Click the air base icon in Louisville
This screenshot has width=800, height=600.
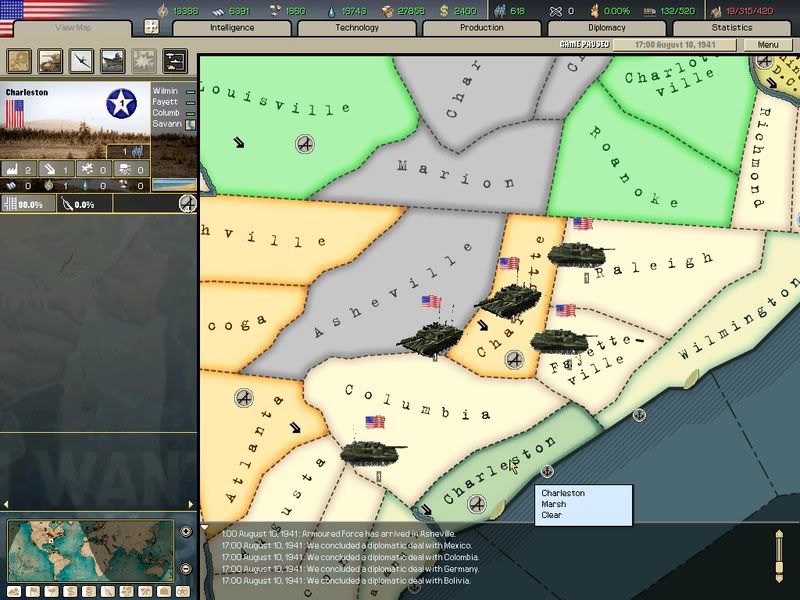[x=305, y=144]
